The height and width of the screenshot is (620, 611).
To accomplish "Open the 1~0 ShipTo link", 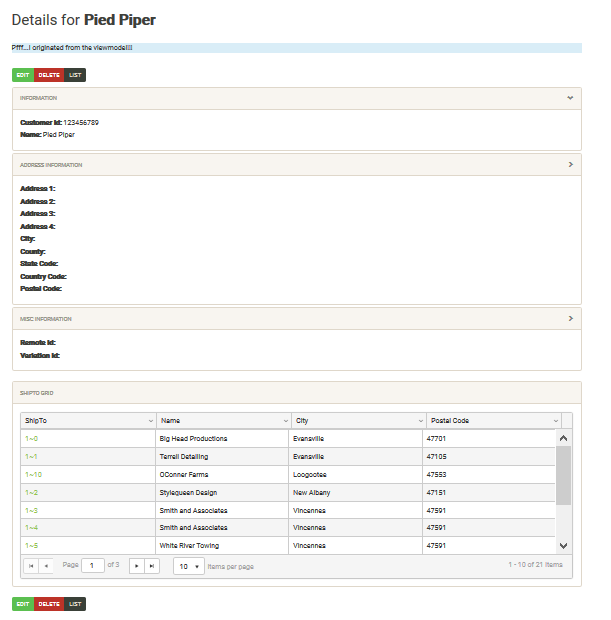I will (x=31, y=439).
